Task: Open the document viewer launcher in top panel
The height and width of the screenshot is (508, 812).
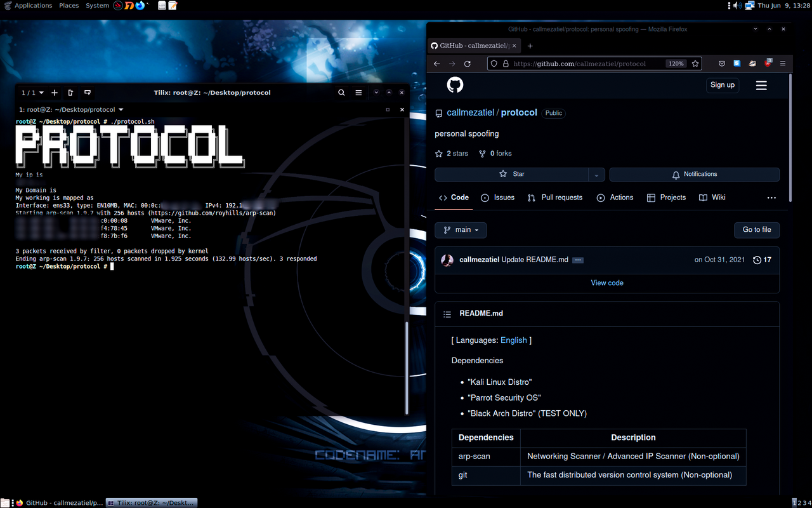Action: 162,5
